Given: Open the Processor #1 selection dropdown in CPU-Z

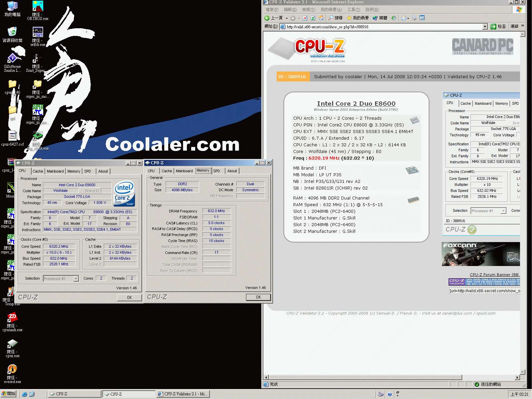Looking at the screenshot, I should click(61, 279).
